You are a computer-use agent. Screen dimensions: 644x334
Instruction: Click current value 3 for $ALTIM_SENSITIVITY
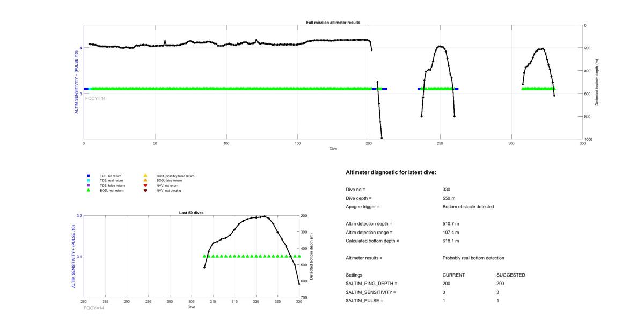pos(444,292)
